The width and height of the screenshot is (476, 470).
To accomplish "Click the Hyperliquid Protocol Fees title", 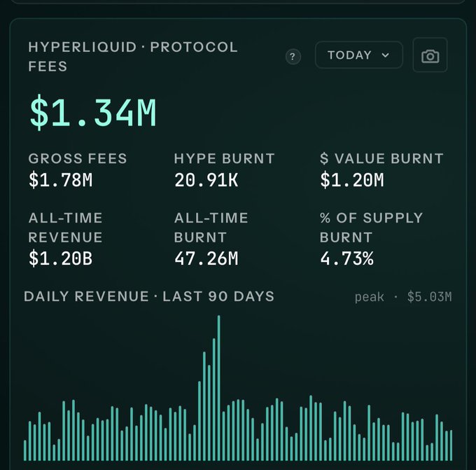I will point(133,57).
